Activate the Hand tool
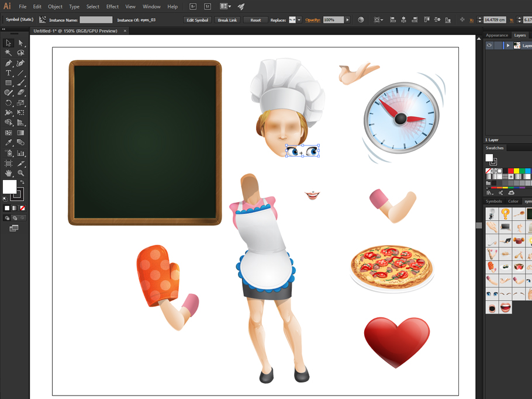The image size is (532, 399). pyautogui.click(x=8, y=174)
